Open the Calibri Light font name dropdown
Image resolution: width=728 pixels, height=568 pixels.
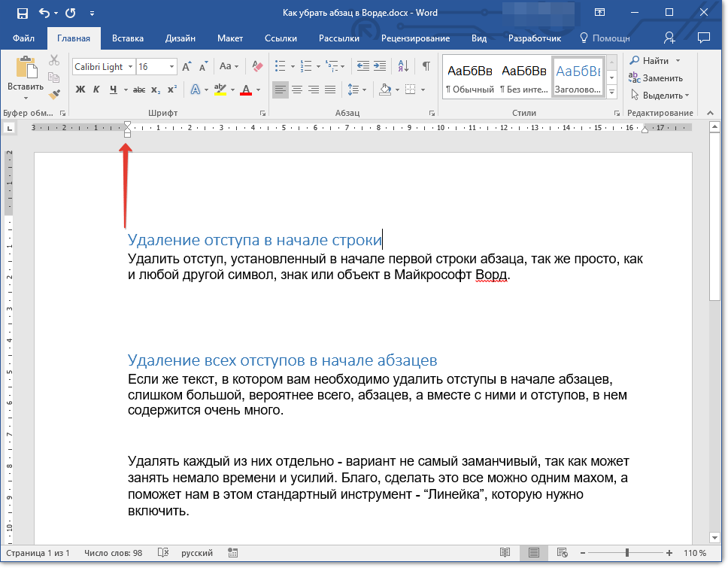131,67
